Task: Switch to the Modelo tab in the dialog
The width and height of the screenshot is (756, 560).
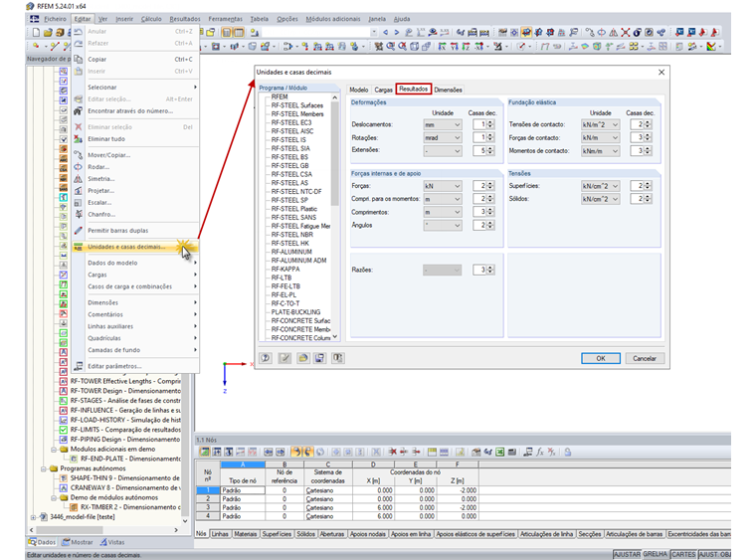Action: point(359,90)
